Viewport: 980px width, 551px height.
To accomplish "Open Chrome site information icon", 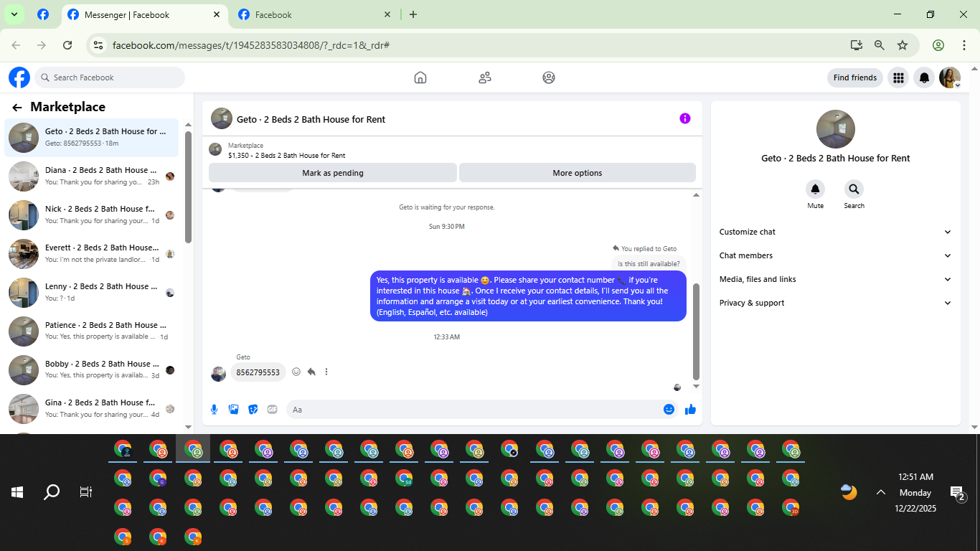I will click(99, 45).
